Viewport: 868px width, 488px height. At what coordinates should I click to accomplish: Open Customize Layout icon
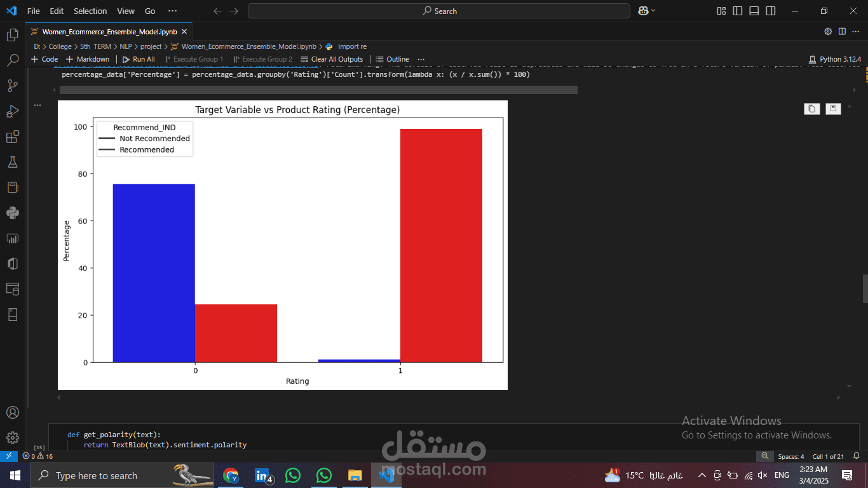[x=721, y=11]
